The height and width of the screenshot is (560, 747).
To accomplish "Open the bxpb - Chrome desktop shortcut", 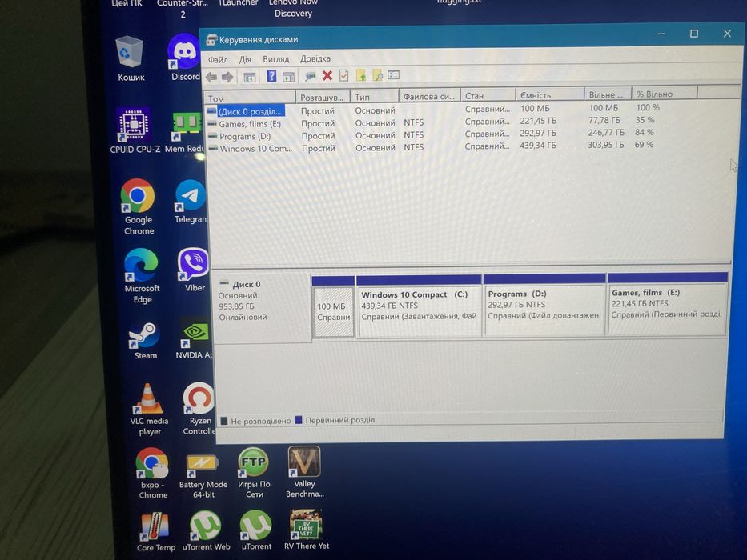I will click(152, 474).
